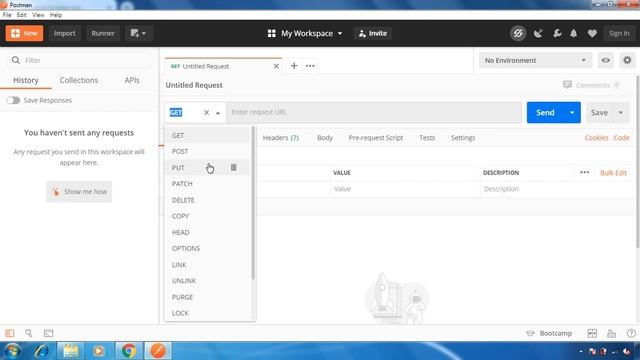Click the Show me how button
Viewport: 640px width, 360px height.
79,191
